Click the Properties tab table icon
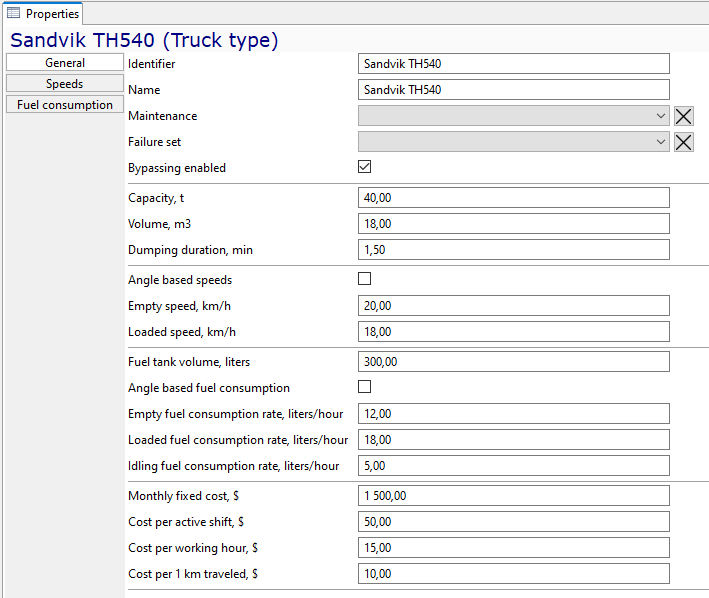Image resolution: width=709 pixels, height=598 pixels. click(x=14, y=13)
